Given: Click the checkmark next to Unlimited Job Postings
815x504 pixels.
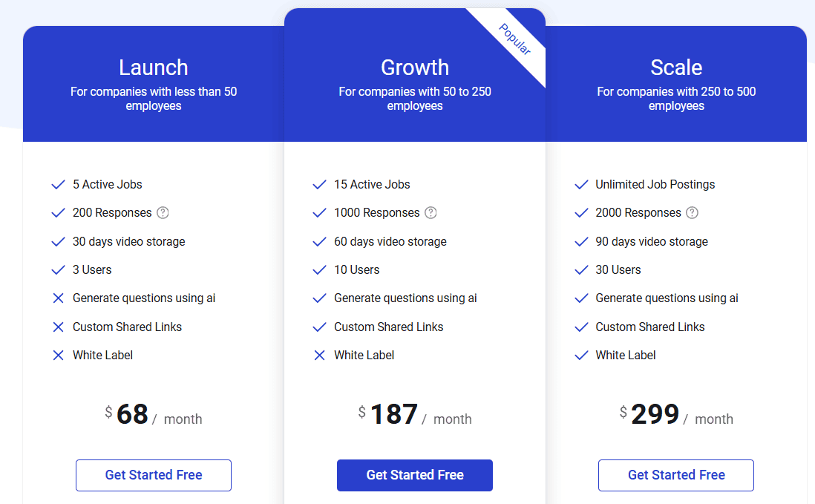Looking at the screenshot, I should click(581, 184).
